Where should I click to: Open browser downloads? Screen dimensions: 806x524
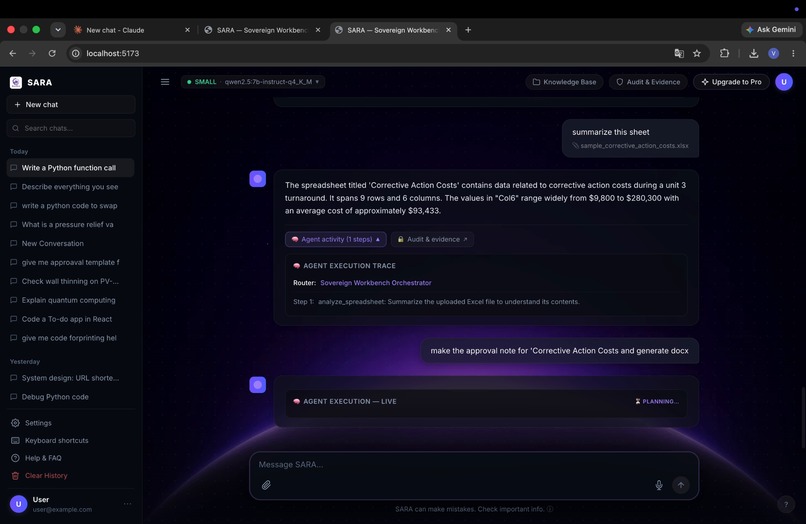(x=754, y=53)
